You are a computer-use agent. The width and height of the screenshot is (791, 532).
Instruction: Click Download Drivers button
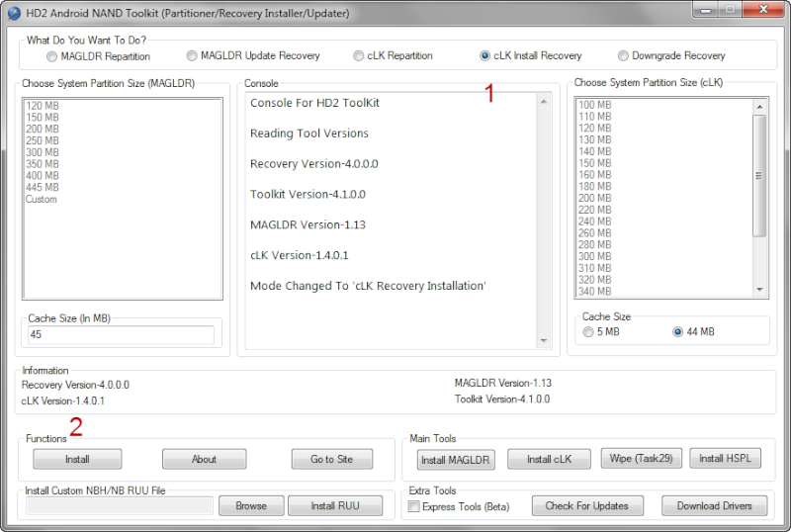pyautogui.click(x=714, y=505)
